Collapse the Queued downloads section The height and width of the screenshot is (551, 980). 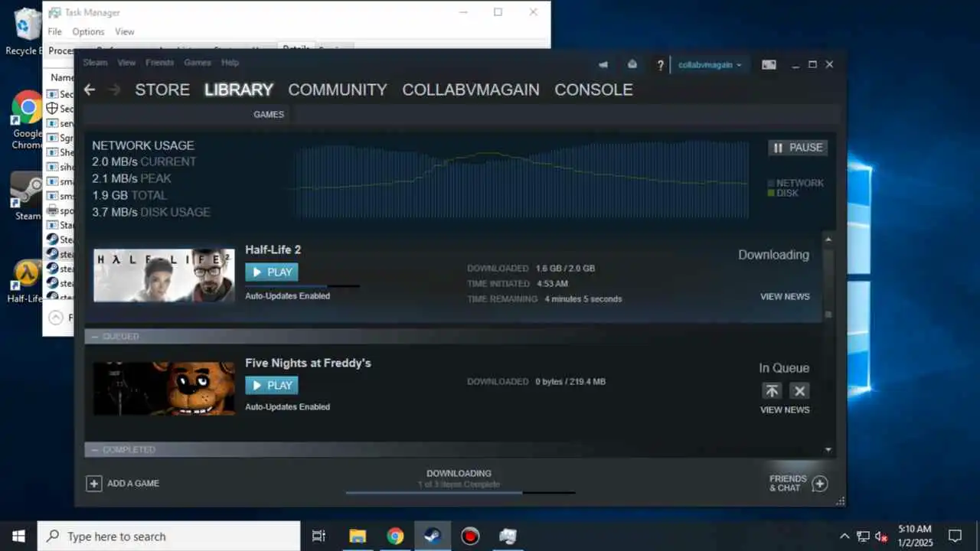(x=96, y=337)
